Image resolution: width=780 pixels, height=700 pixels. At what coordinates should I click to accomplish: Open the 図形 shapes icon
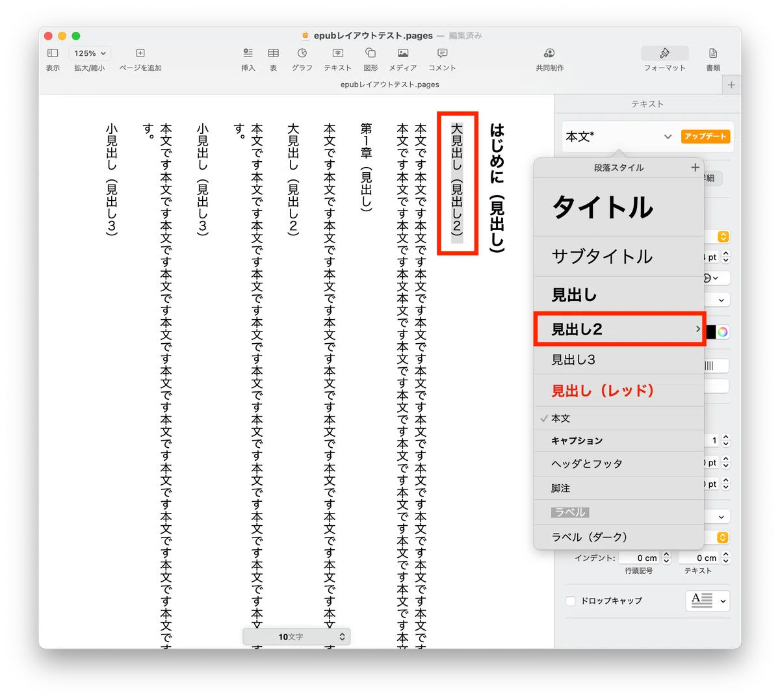coord(370,53)
